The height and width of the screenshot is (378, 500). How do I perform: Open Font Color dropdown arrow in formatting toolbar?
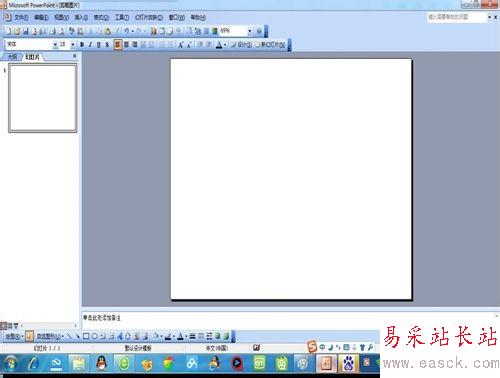(225, 44)
